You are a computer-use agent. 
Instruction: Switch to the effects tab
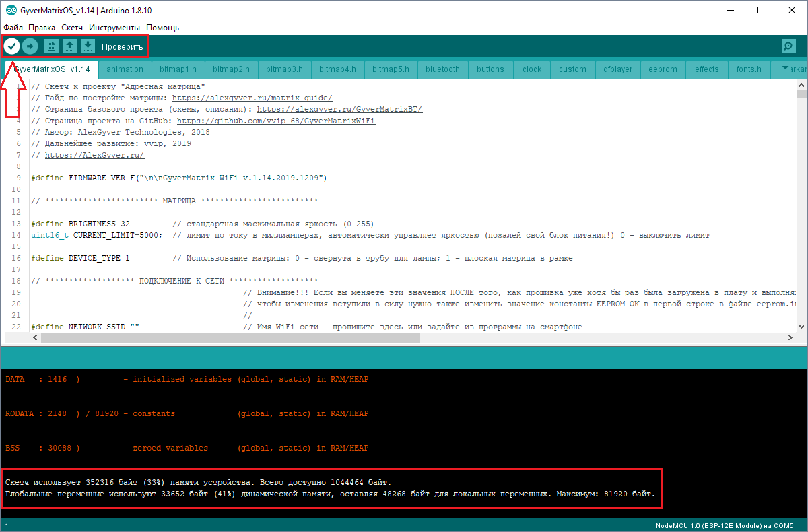(x=707, y=69)
